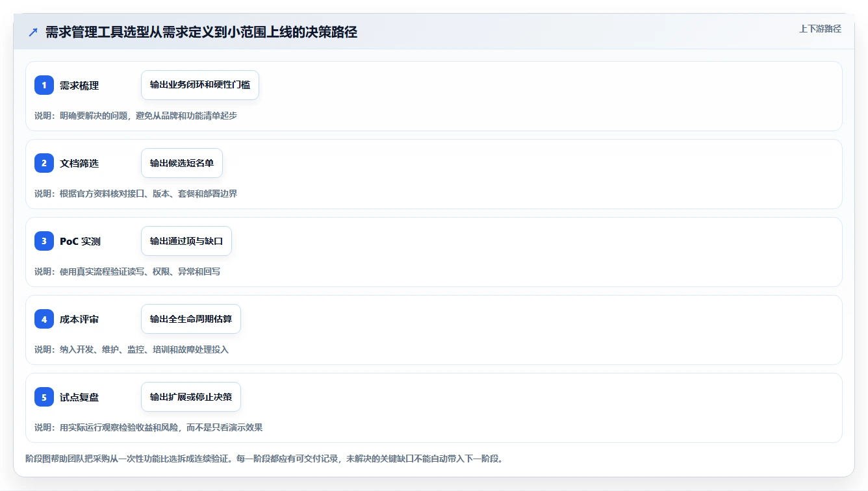Select the PoC 实测 stage title
The width and height of the screenshot is (868, 491).
click(x=80, y=242)
